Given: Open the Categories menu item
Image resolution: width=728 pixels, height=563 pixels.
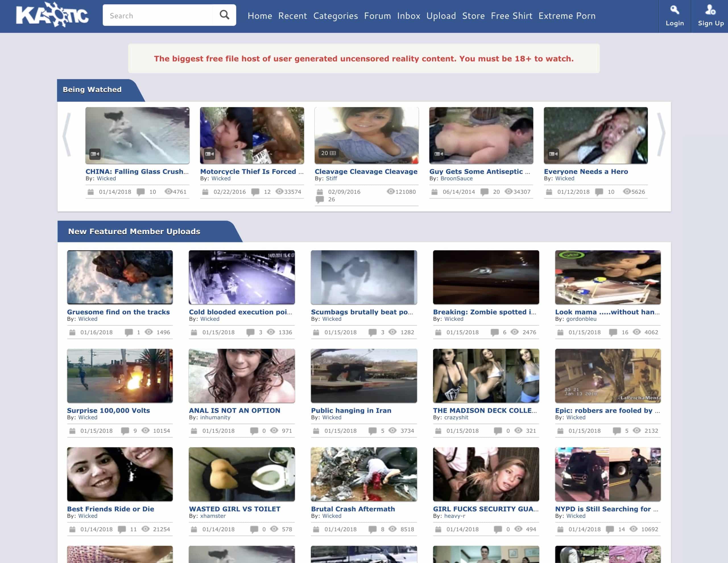Looking at the screenshot, I should [x=335, y=16].
